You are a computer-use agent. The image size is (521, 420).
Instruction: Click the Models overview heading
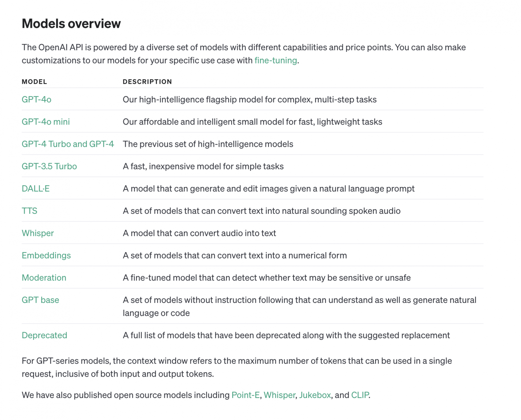point(71,24)
